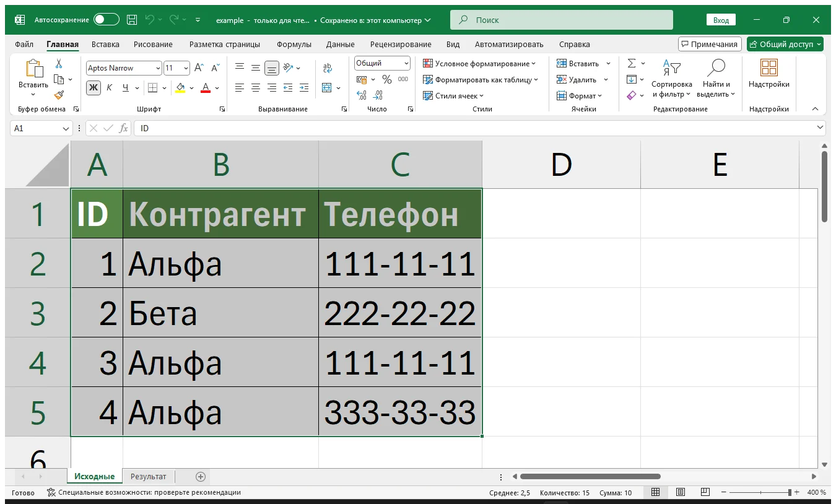
Task: Switch to the Формулы tab
Action: click(x=294, y=44)
